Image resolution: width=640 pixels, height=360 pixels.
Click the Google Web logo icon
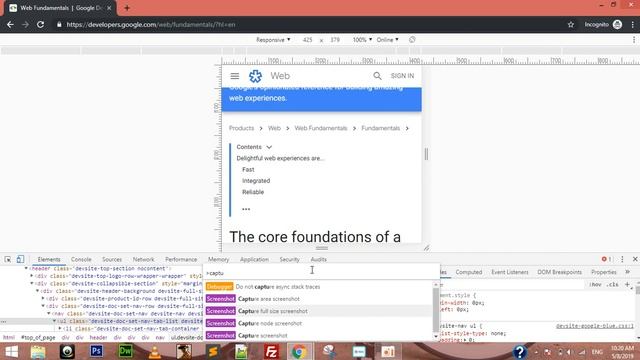256,76
